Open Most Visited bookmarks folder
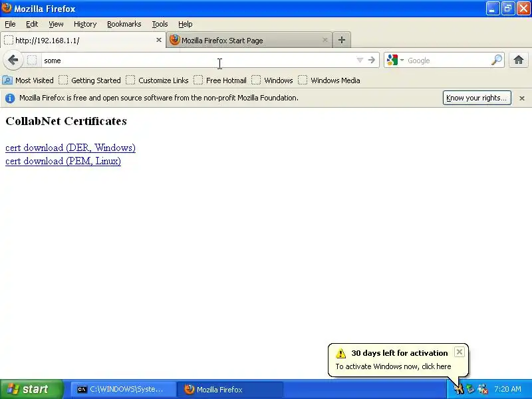Screen dimensions: 532x399 pyautogui.click(x=28, y=80)
